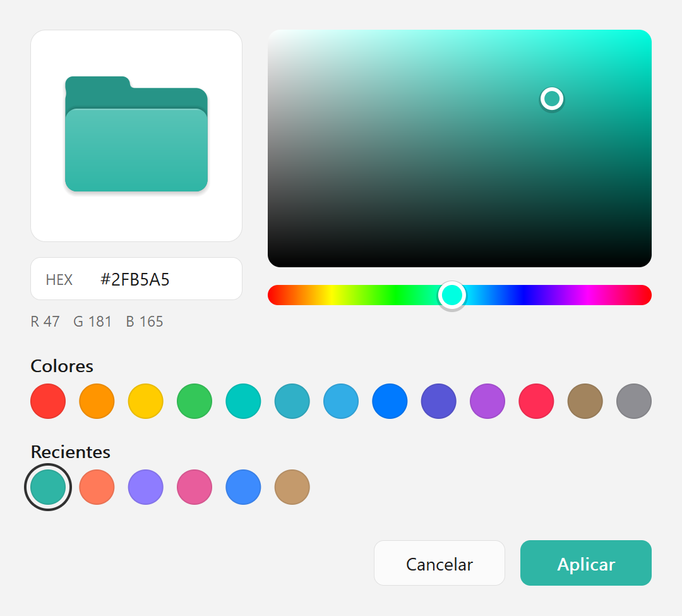Click the Cancelar button

[x=440, y=563]
